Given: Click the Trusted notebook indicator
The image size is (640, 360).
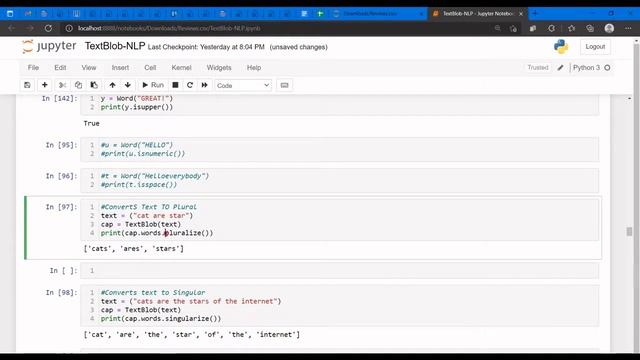Looking at the screenshot, I should coord(538,68).
